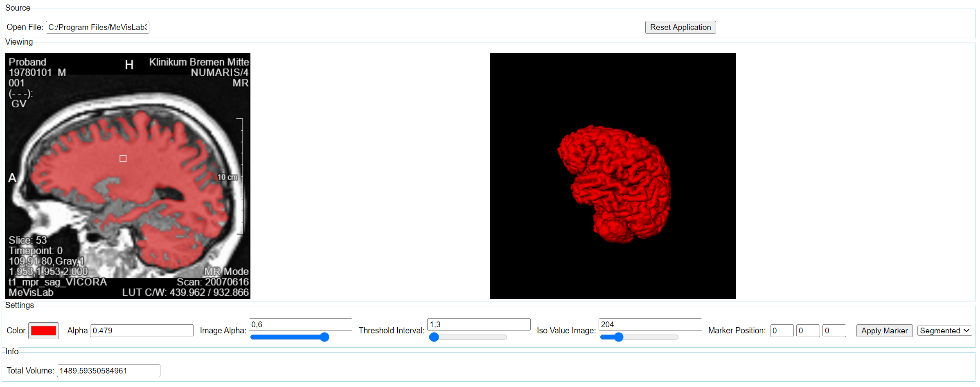
Task: Click the first Marker Position coordinate field
Action: click(x=782, y=330)
